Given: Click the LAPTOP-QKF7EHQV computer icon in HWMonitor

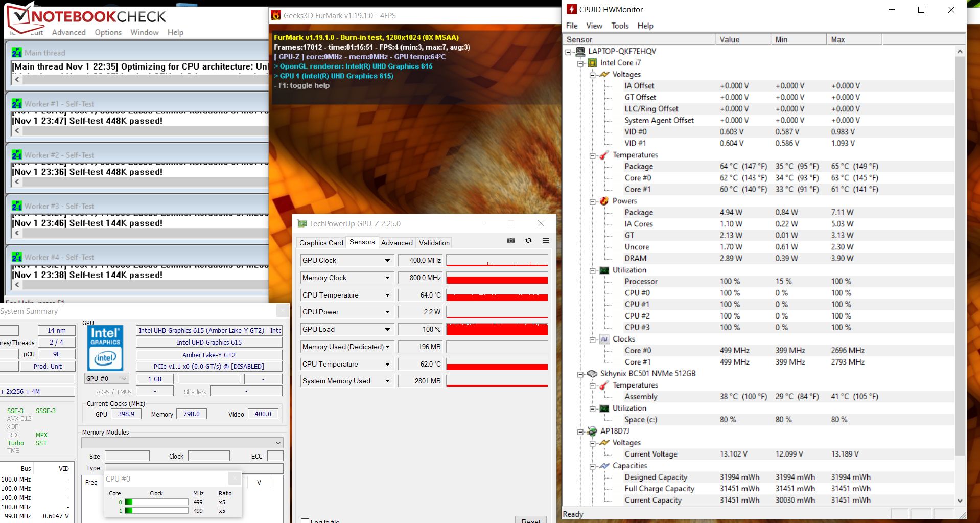Looking at the screenshot, I should click(580, 51).
